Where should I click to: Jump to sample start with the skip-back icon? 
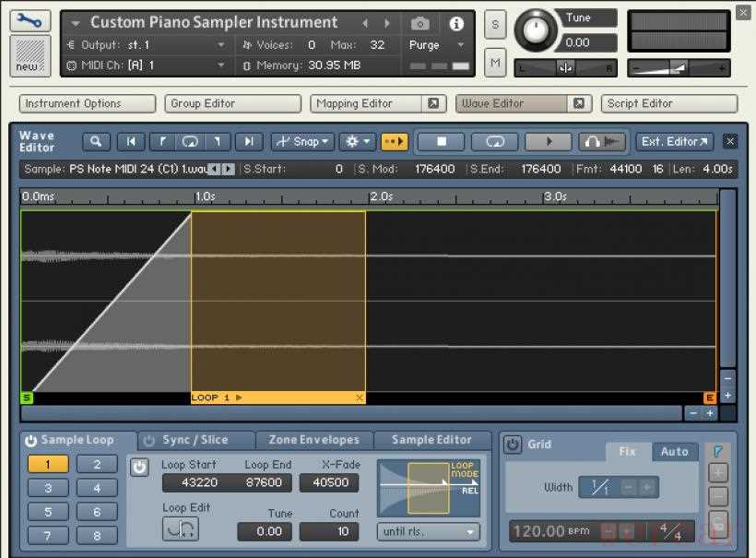(x=131, y=142)
